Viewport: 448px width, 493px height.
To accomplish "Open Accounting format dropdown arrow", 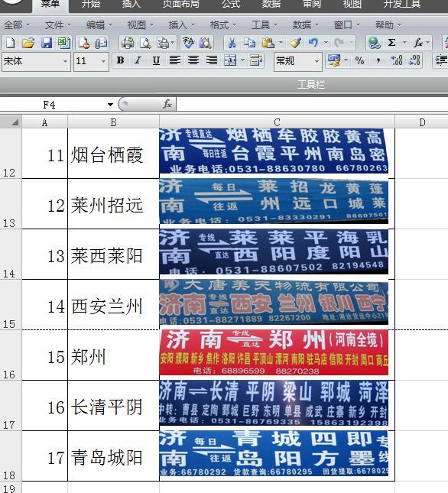I will point(346,60).
